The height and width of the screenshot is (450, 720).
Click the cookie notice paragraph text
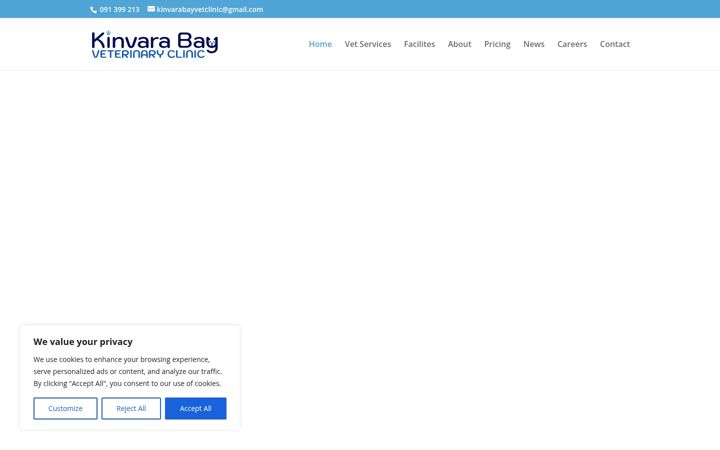(128, 371)
